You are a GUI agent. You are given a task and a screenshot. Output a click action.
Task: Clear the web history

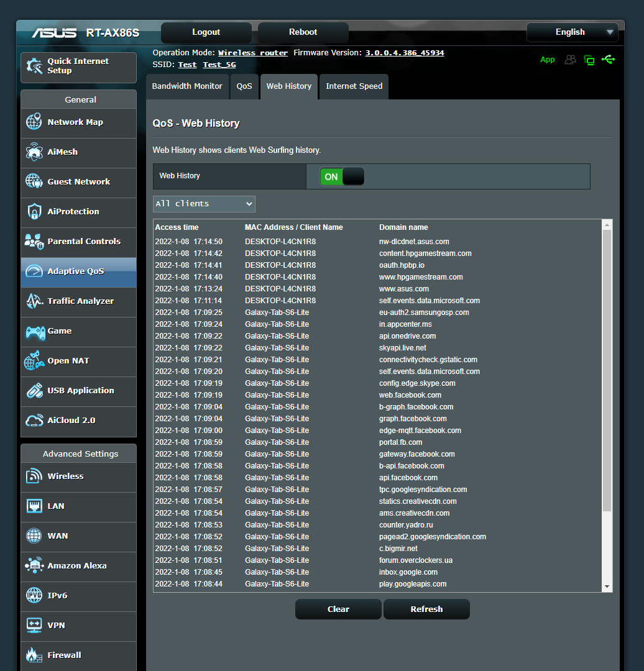tap(338, 609)
